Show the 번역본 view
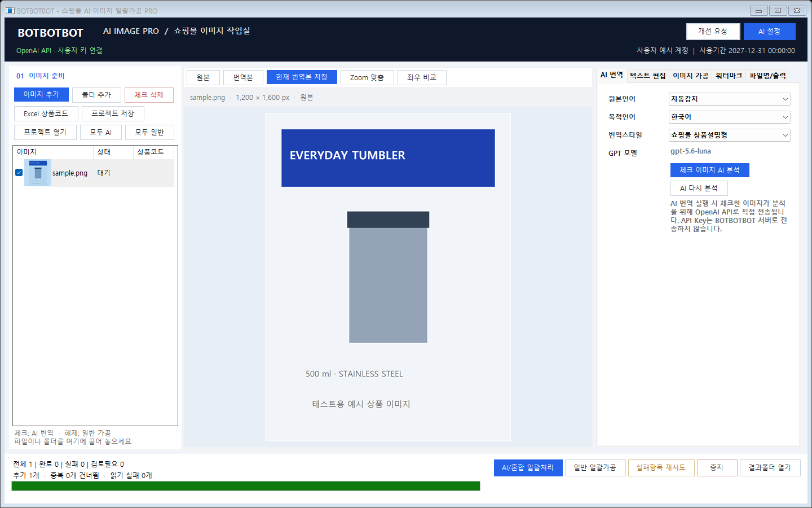The image size is (812, 508). click(243, 77)
